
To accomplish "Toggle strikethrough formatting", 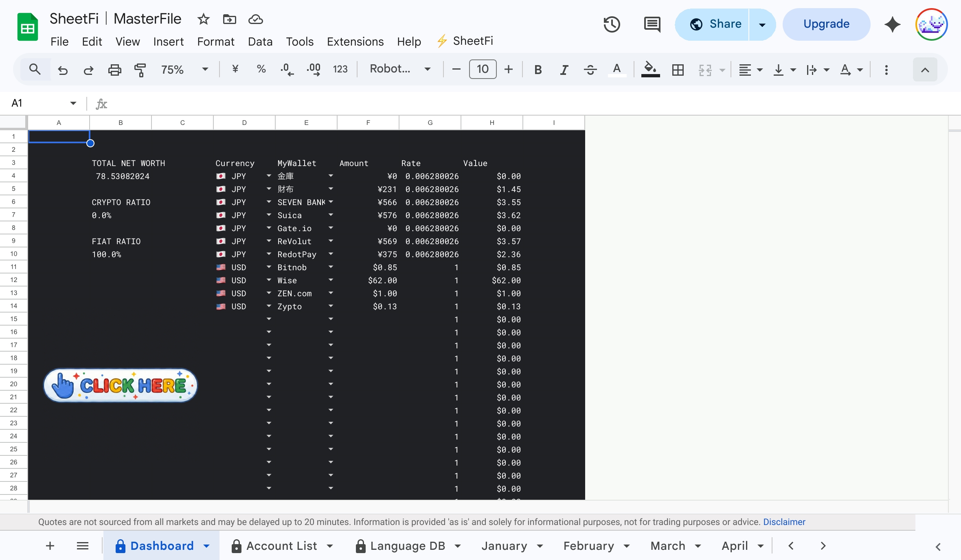I will [x=590, y=70].
